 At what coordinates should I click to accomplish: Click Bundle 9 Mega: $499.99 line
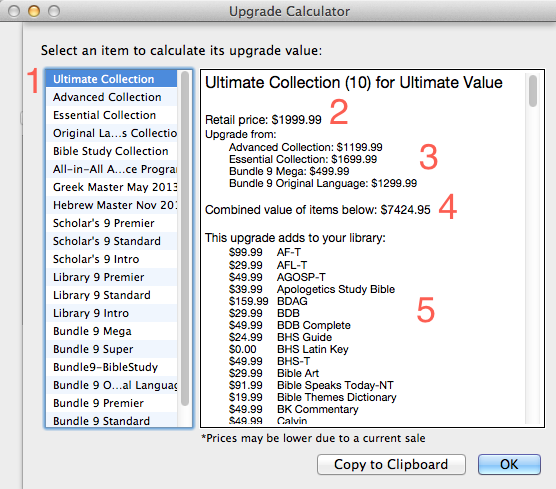289,171
